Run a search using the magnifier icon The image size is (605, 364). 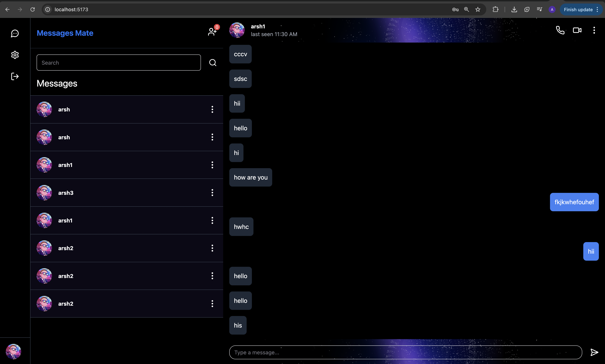pyautogui.click(x=212, y=62)
